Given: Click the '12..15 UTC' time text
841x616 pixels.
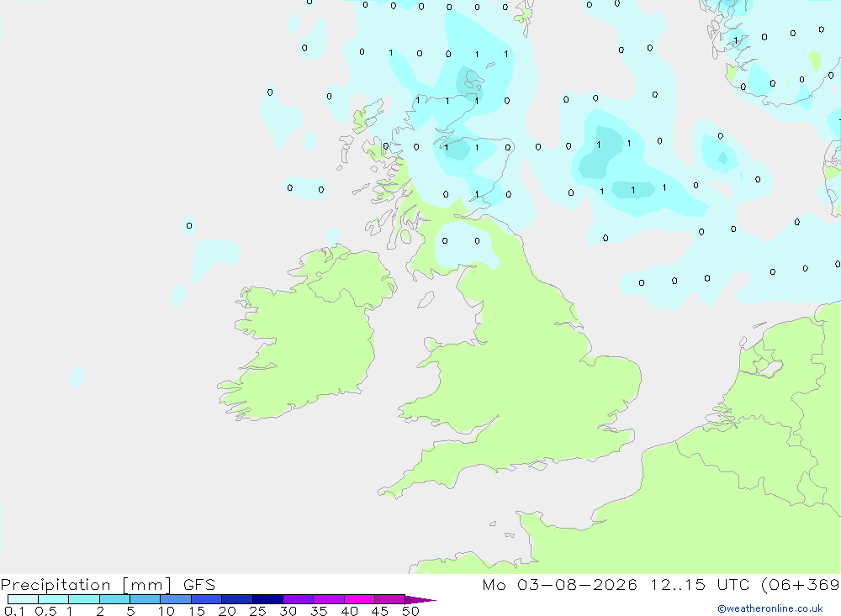Looking at the screenshot, I should (x=700, y=585).
